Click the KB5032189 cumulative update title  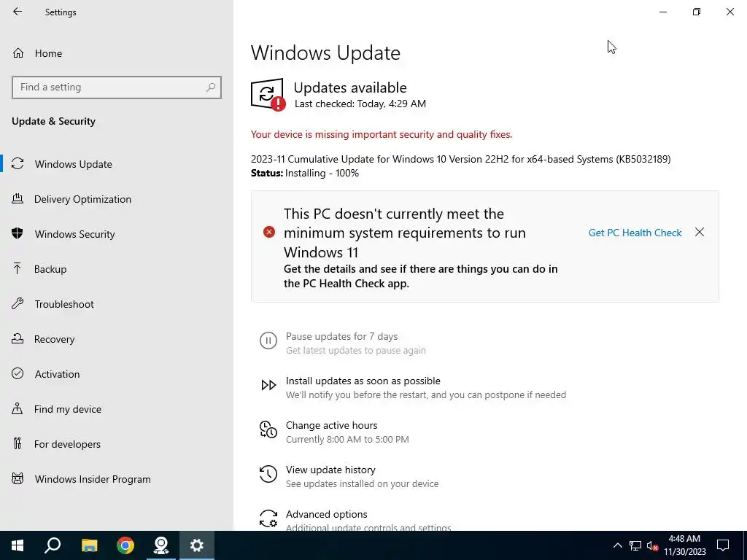[461, 159]
